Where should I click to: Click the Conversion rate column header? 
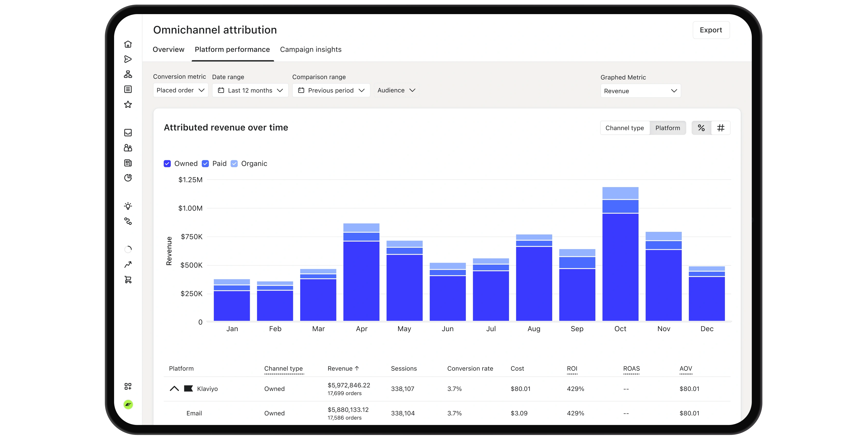[x=470, y=368]
